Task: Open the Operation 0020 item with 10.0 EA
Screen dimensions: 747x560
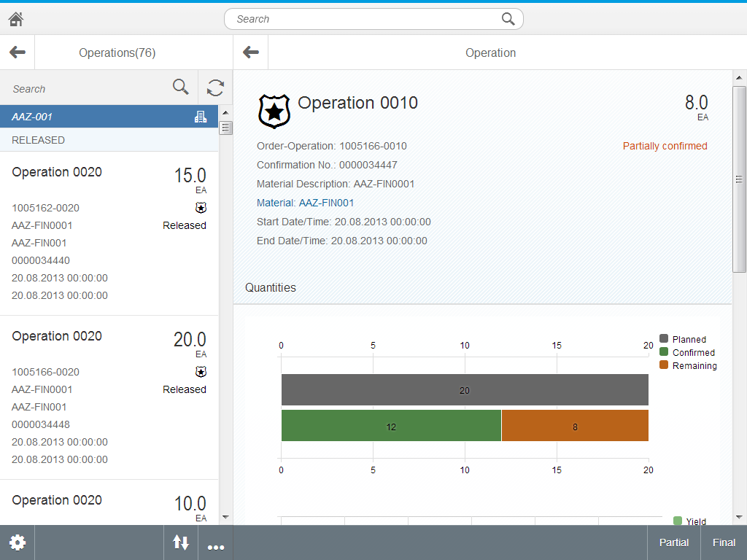Action: pos(109,502)
